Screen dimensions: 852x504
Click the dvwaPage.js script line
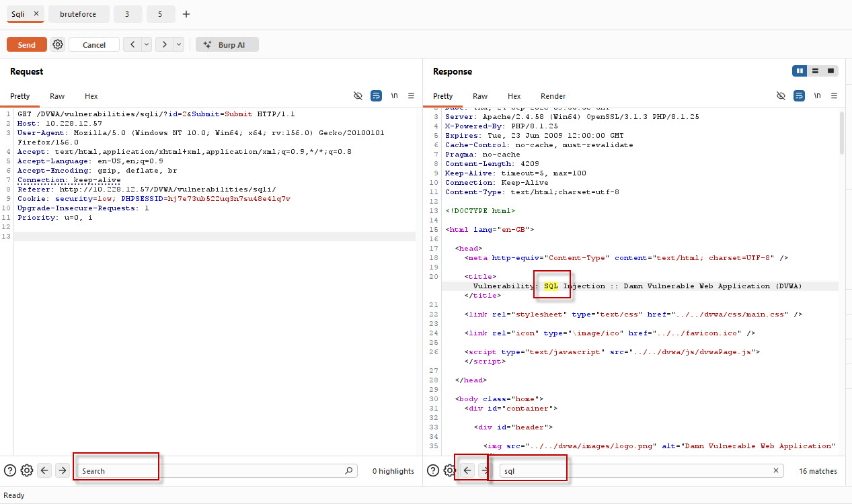(612, 352)
